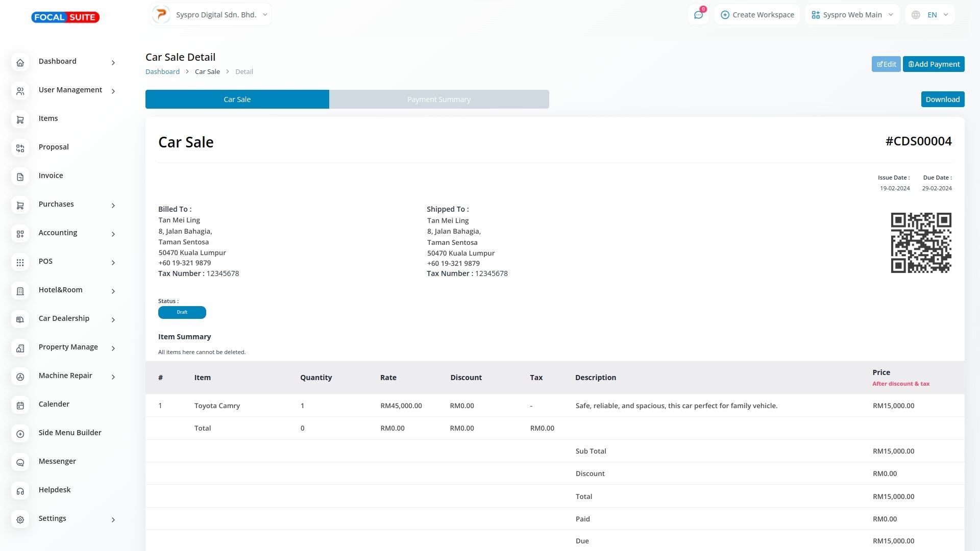Click the Messenger chat icon in sidebar
Viewport: 980px width, 551px height.
(20, 463)
